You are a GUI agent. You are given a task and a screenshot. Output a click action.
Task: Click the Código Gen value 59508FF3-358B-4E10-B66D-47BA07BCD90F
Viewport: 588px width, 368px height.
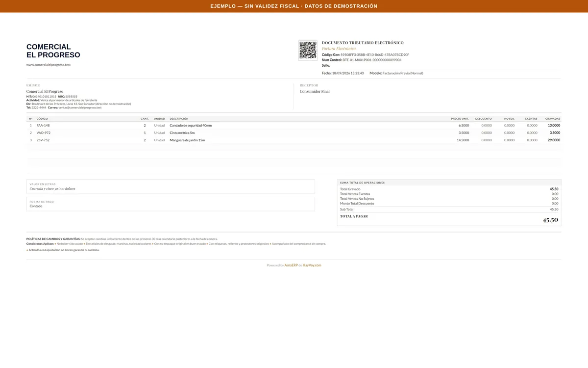tap(375, 55)
